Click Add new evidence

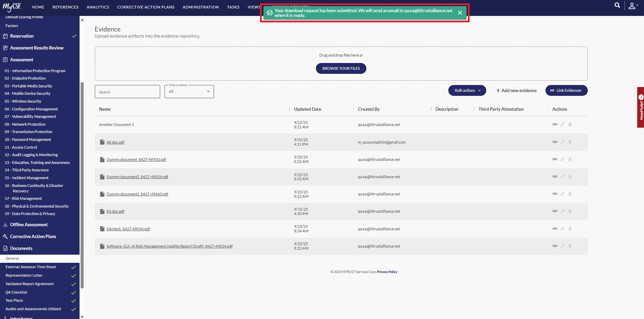tap(516, 90)
